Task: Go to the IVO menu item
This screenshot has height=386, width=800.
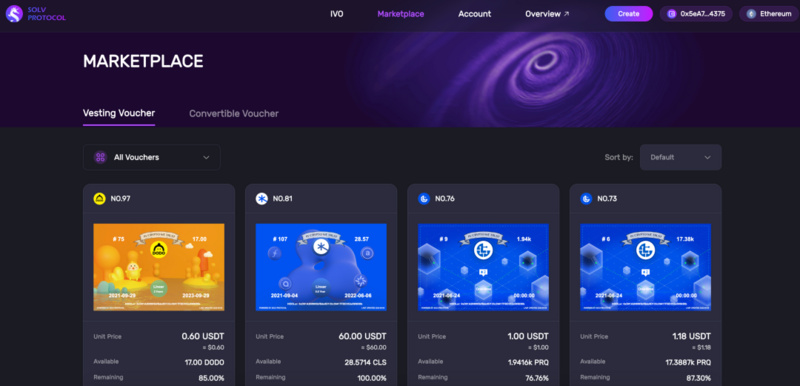Action: 337,14
